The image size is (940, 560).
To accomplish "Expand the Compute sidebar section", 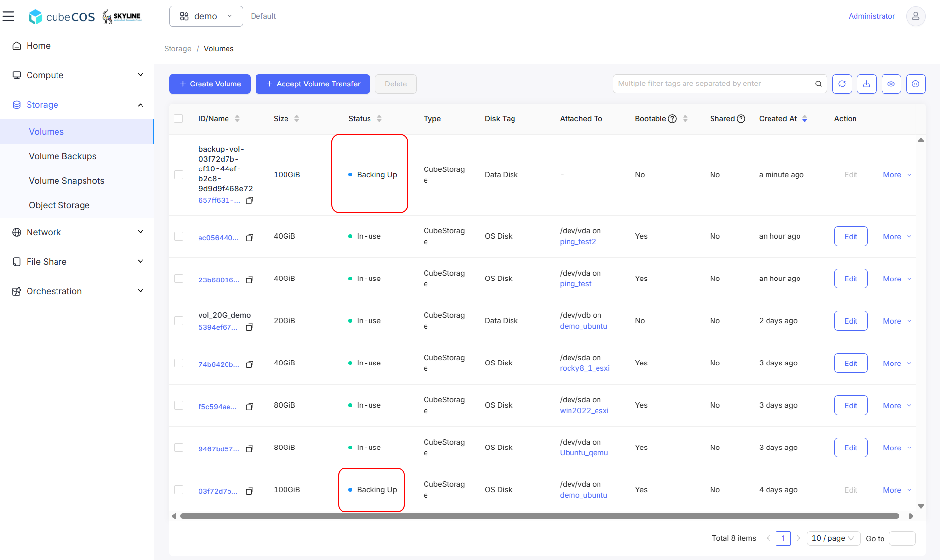I will [77, 75].
